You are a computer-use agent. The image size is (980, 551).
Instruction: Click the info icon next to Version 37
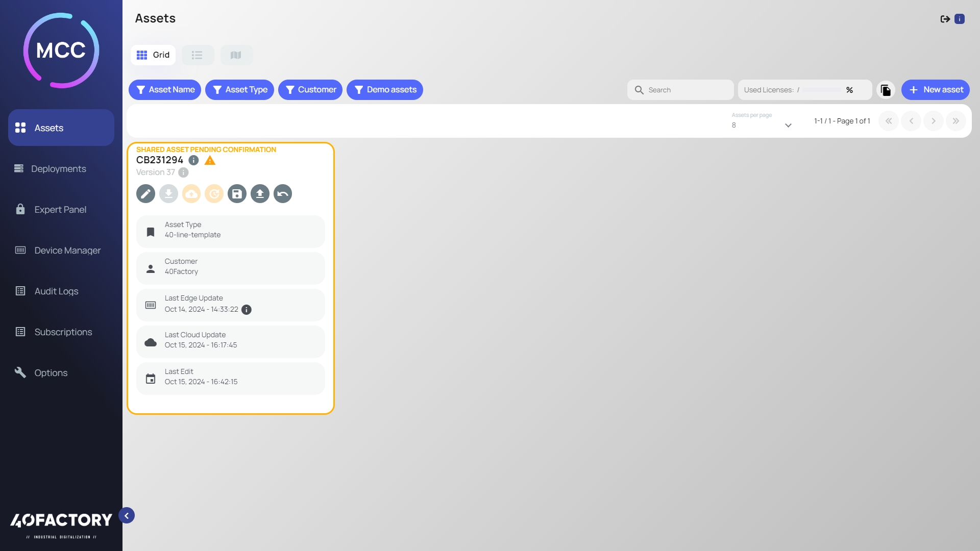pos(183,172)
